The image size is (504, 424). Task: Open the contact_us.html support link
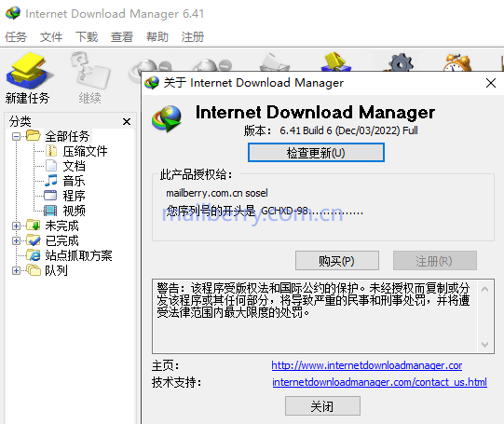point(379,382)
